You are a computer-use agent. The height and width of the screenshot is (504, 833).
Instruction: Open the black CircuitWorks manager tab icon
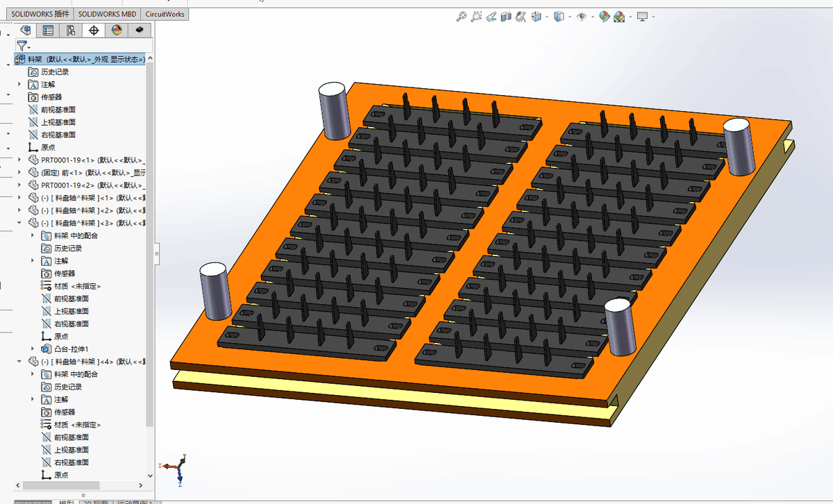point(140,30)
